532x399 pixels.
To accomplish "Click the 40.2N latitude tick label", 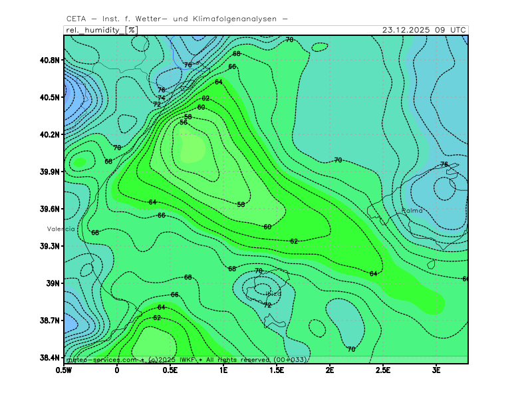I will (51, 134).
